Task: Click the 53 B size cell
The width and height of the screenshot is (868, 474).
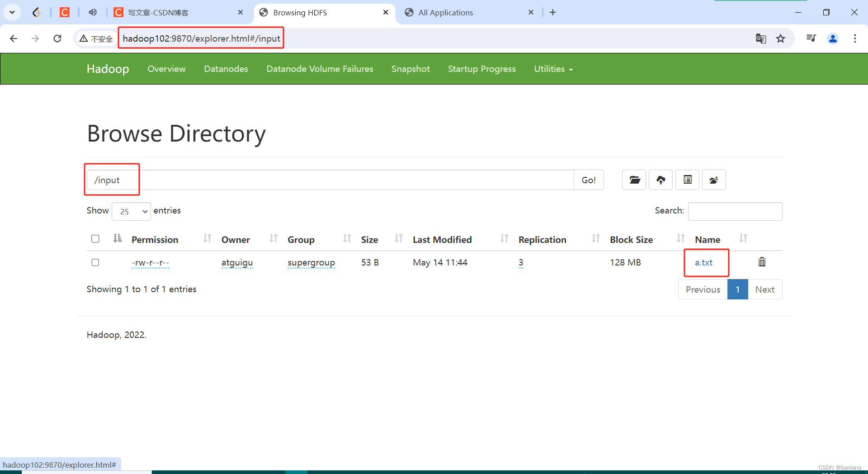Action: 370,262
